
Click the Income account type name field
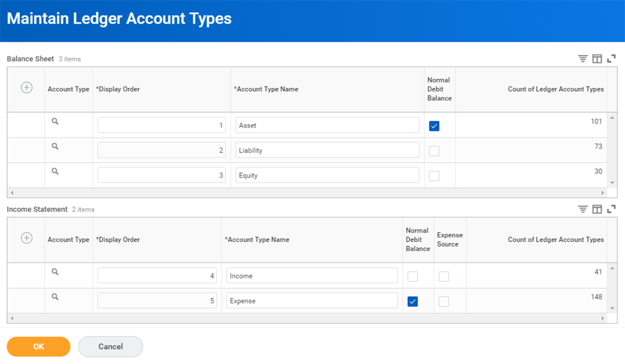click(312, 275)
